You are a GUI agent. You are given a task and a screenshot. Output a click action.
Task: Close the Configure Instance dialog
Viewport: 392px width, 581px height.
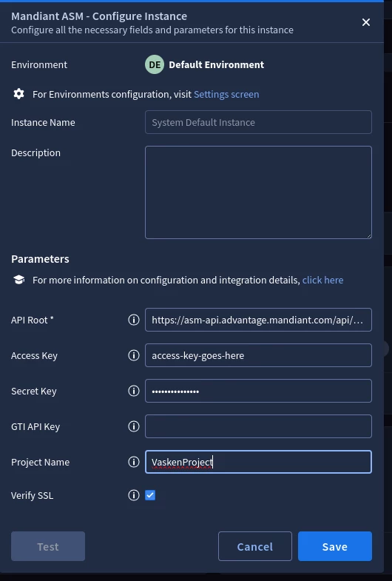point(365,22)
